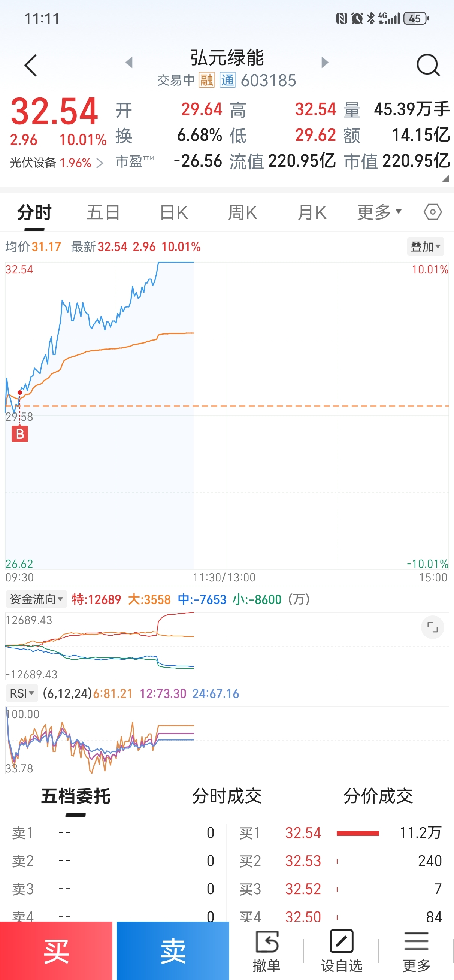Image resolution: width=454 pixels, height=980 pixels.
Task: Go to next stock with right triangle
Action: point(325,63)
